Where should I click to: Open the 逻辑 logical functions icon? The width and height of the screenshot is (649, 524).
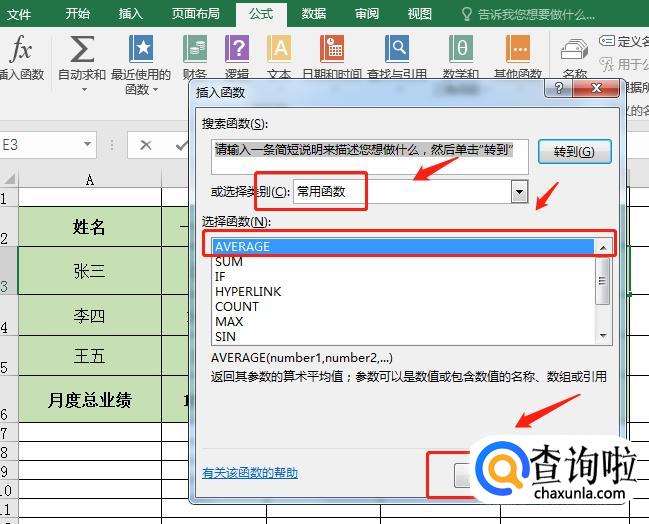click(237, 50)
